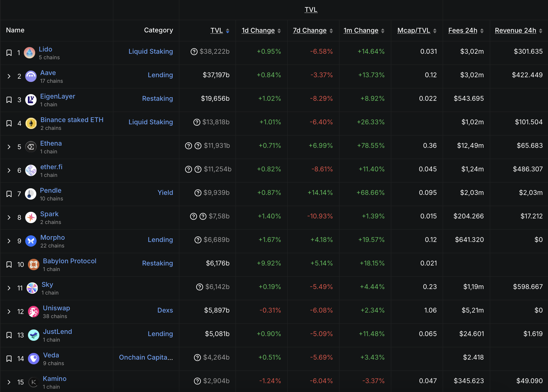
Task: Expand the Ethena sub-protocols chevron
Action: coord(9,147)
